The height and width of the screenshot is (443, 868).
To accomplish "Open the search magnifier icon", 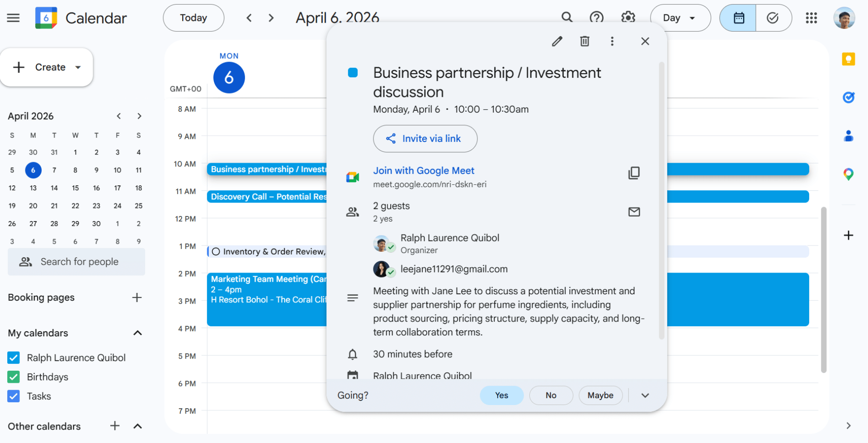I will click(x=567, y=18).
